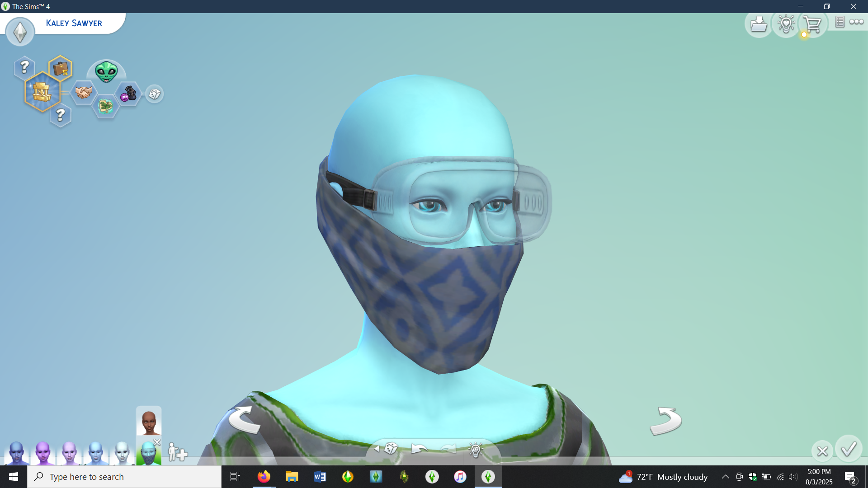868x488 pixels.
Task: Select the grim reaper trait hexagon
Action: click(128, 94)
